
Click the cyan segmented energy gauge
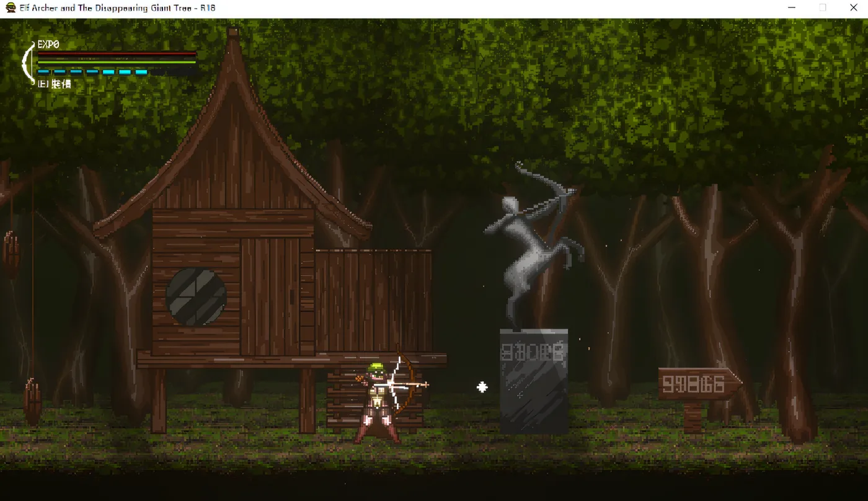(x=117, y=72)
